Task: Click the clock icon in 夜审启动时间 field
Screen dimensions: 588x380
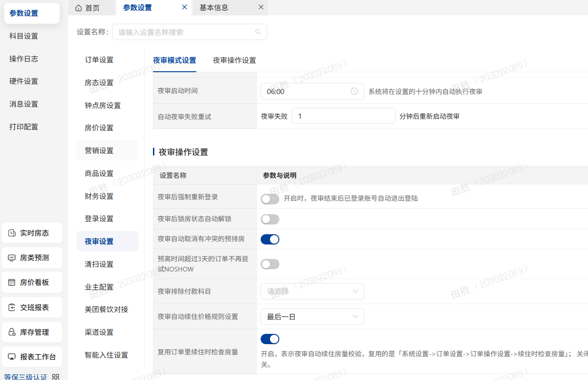Action: [x=354, y=91]
